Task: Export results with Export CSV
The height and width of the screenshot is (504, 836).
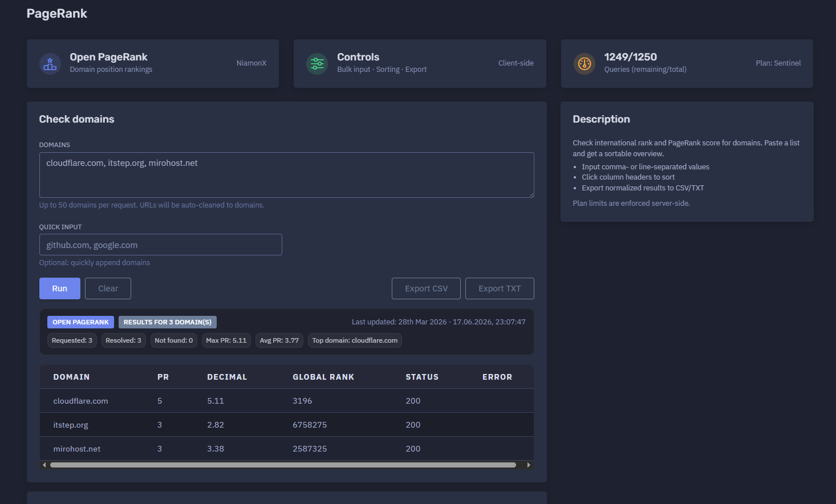Action: coord(427,288)
